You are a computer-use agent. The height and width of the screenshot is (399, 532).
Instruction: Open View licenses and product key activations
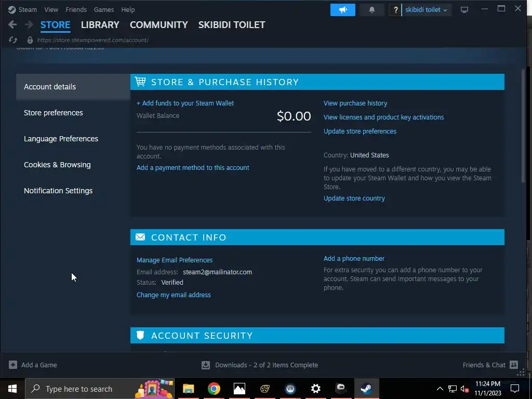click(384, 117)
